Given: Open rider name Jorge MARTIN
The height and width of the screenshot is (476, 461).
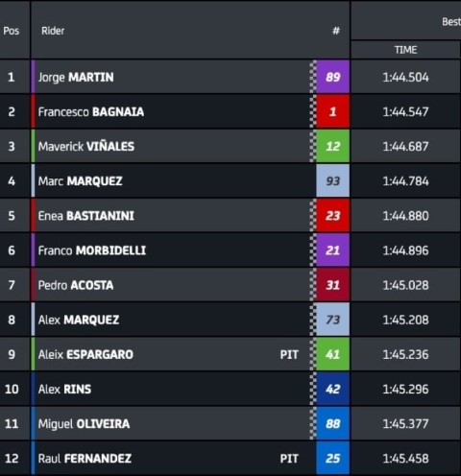Looking at the screenshot, I should point(76,77).
